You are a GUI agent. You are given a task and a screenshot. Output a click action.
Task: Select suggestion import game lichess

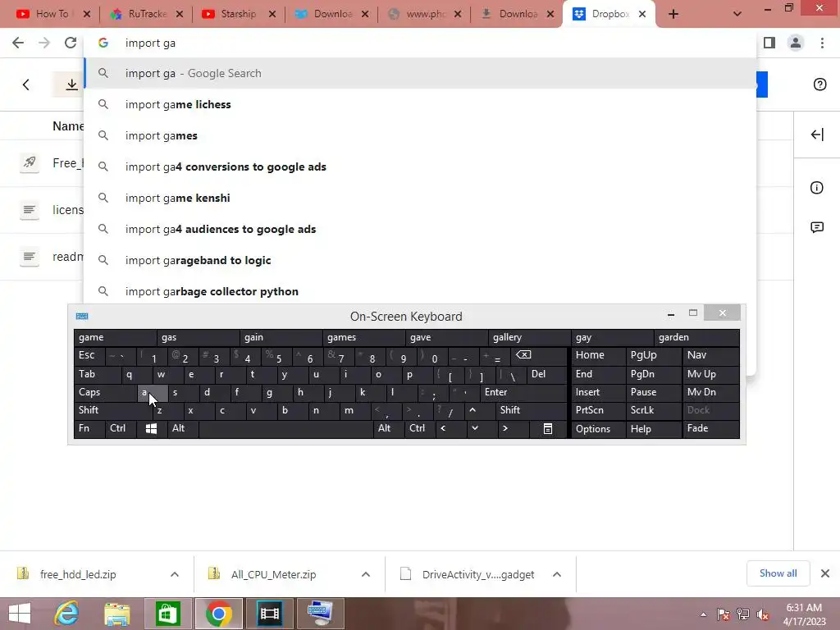tap(420, 104)
